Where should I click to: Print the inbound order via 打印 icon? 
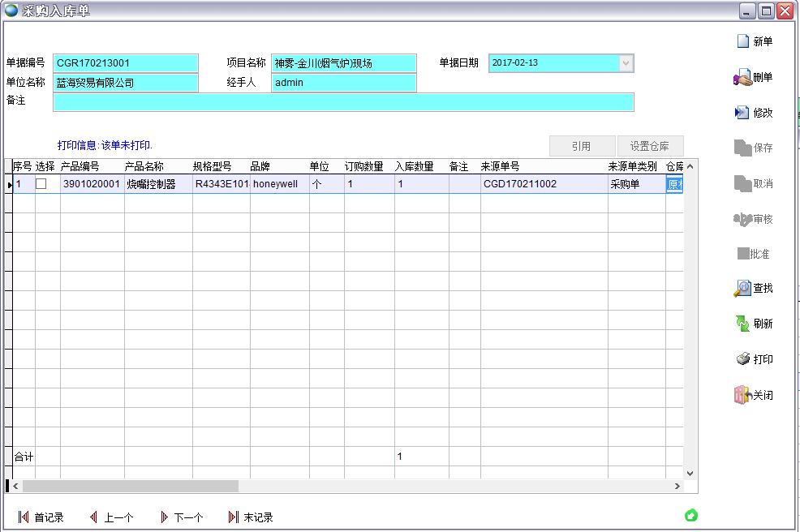(754, 359)
